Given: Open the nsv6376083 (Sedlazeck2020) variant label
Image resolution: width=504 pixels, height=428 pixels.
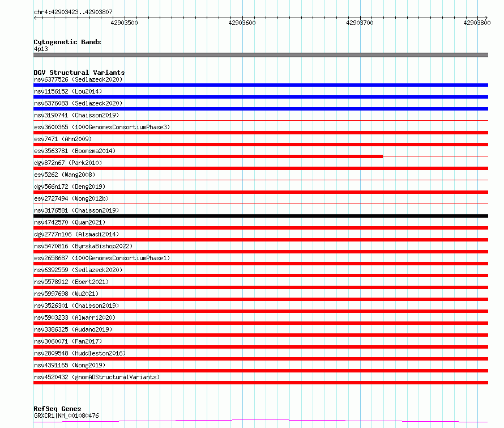Looking at the screenshot, I should (78, 103).
